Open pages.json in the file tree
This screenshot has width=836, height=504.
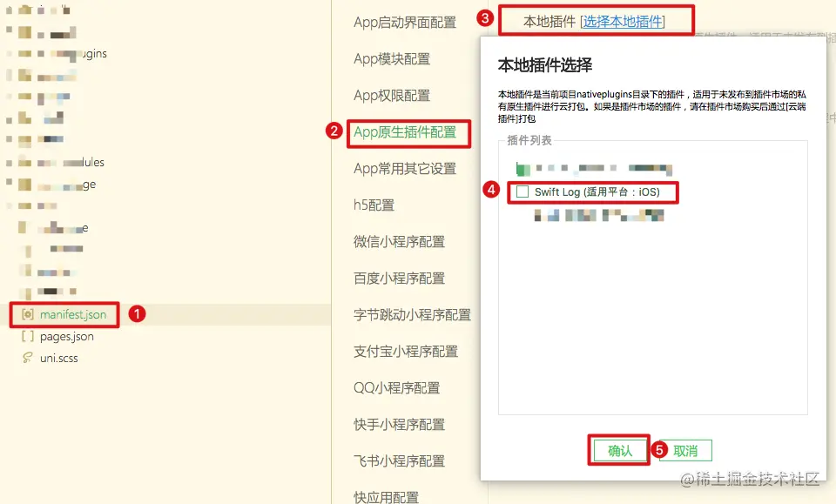pos(67,336)
